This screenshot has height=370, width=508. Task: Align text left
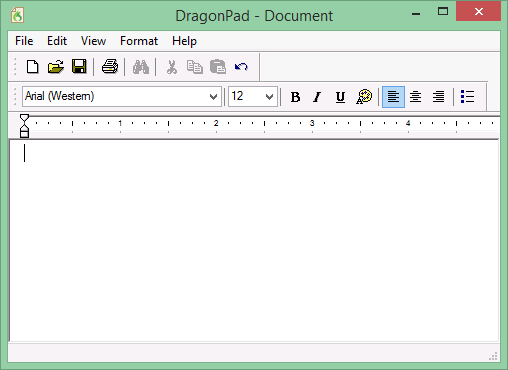[393, 97]
